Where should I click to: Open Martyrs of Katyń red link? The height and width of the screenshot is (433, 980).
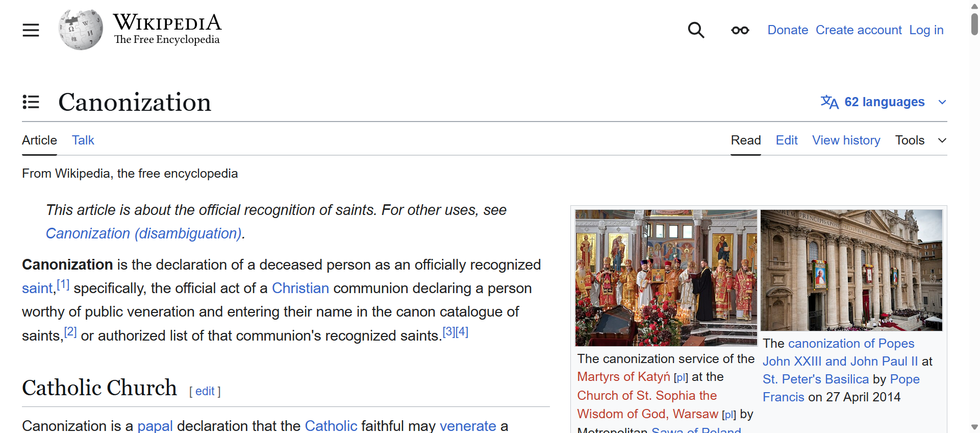(623, 377)
